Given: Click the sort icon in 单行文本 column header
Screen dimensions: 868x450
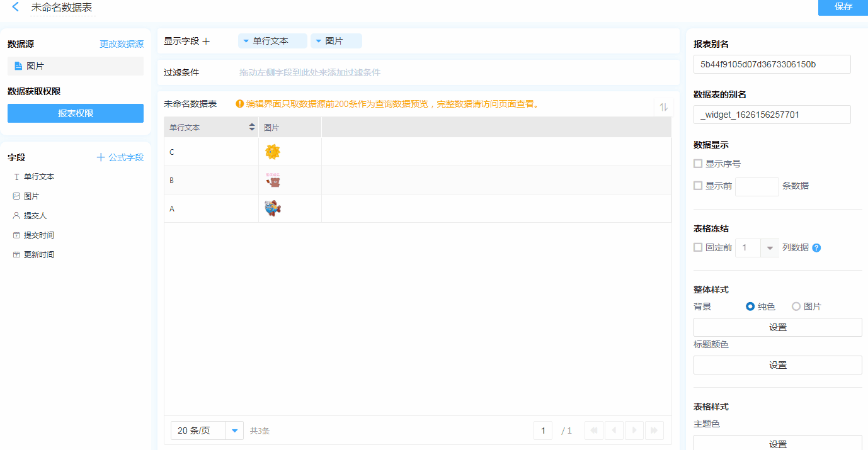Looking at the screenshot, I should 252,127.
